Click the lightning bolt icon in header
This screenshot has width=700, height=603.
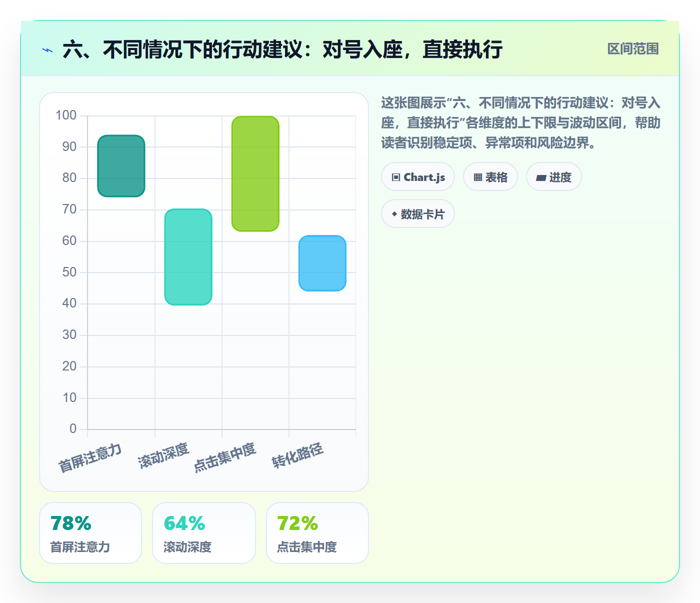point(47,50)
